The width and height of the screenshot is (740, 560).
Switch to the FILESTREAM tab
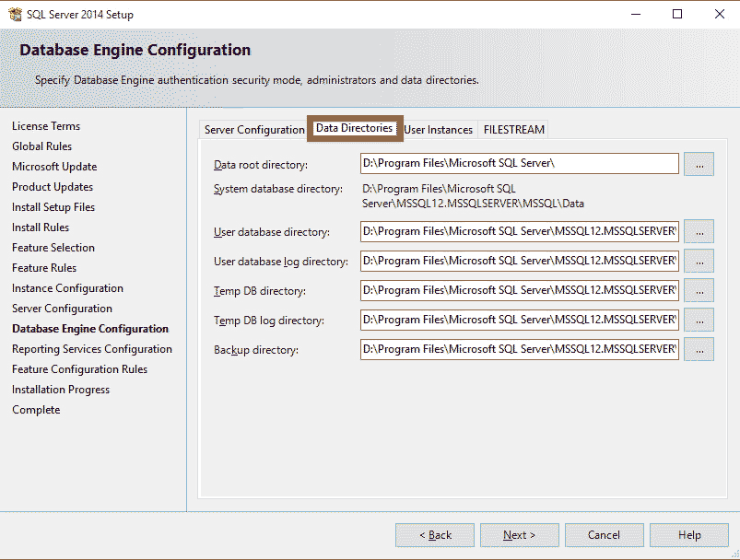(513, 129)
